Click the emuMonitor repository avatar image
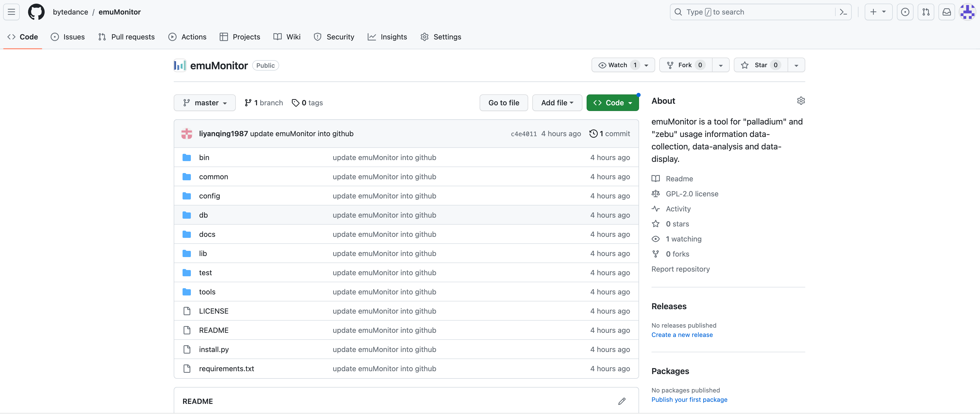The image size is (980, 414). point(180,65)
